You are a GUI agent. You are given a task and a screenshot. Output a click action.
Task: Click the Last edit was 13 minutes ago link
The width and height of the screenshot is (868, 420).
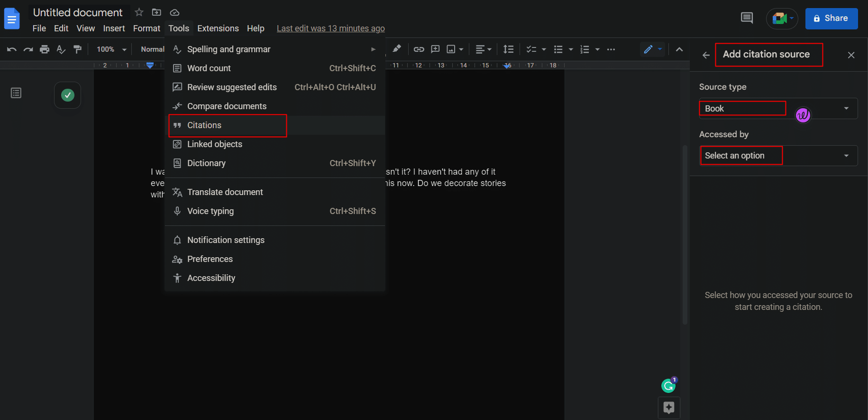tap(331, 28)
